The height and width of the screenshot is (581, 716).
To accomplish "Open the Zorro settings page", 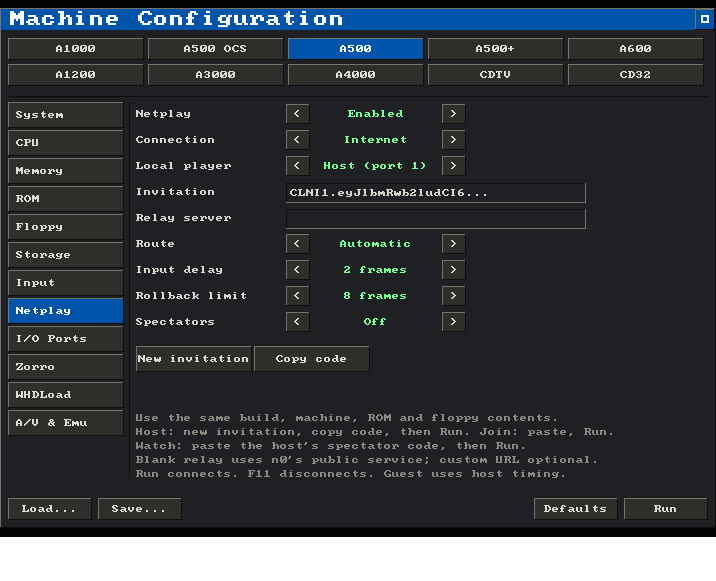I will 66,367.
